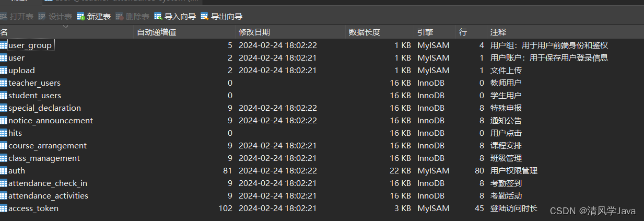The image size is (644, 221).
Task: Click the row count 45
Action: click(x=479, y=208)
